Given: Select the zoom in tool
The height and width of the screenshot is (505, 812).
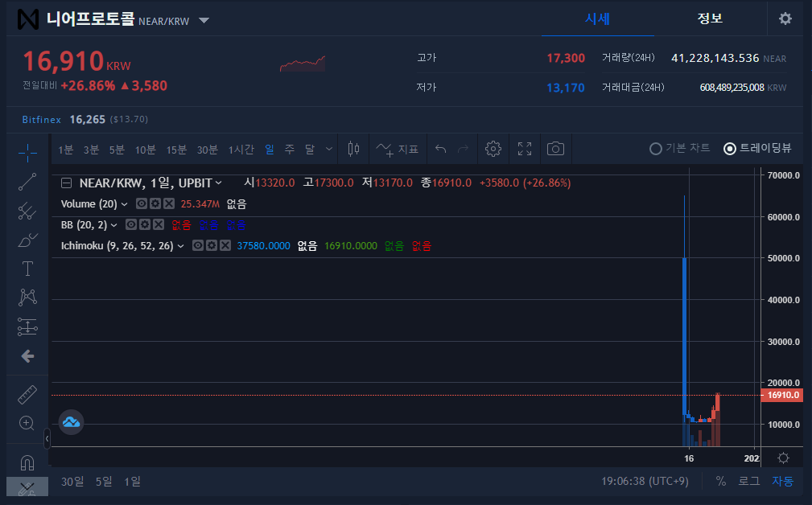Looking at the screenshot, I should click(27, 423).
